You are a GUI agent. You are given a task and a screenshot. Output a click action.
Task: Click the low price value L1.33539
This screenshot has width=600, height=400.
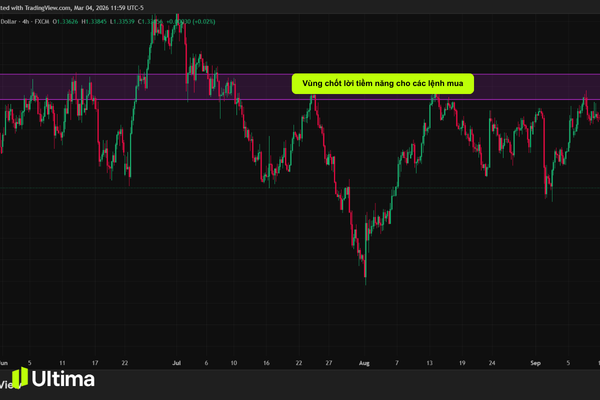pos(122,22)
